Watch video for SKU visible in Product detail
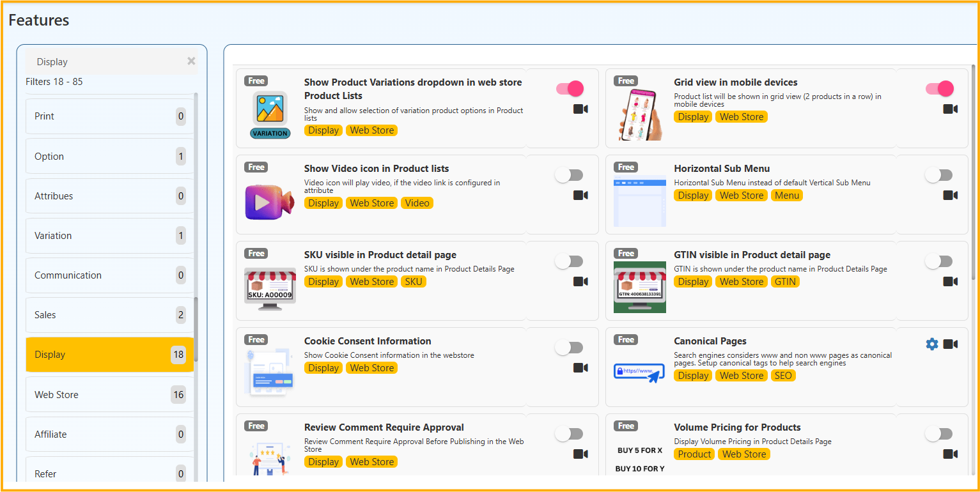Screen dimensions: 980x492 (580, 282)
